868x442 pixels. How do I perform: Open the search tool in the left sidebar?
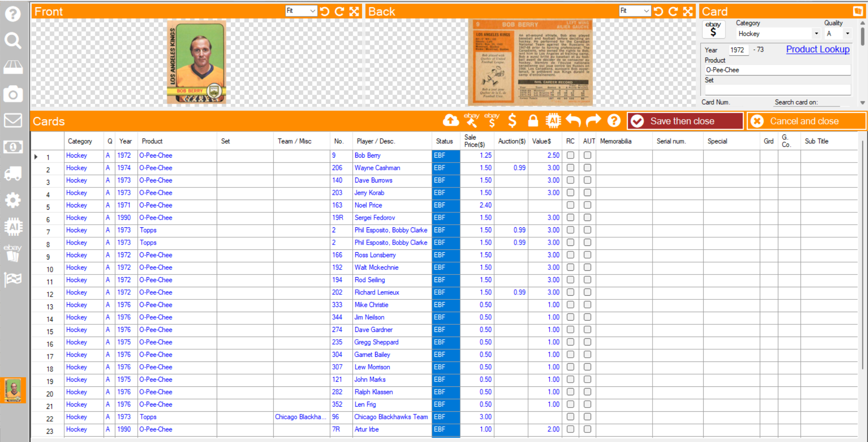click(13, 40)
